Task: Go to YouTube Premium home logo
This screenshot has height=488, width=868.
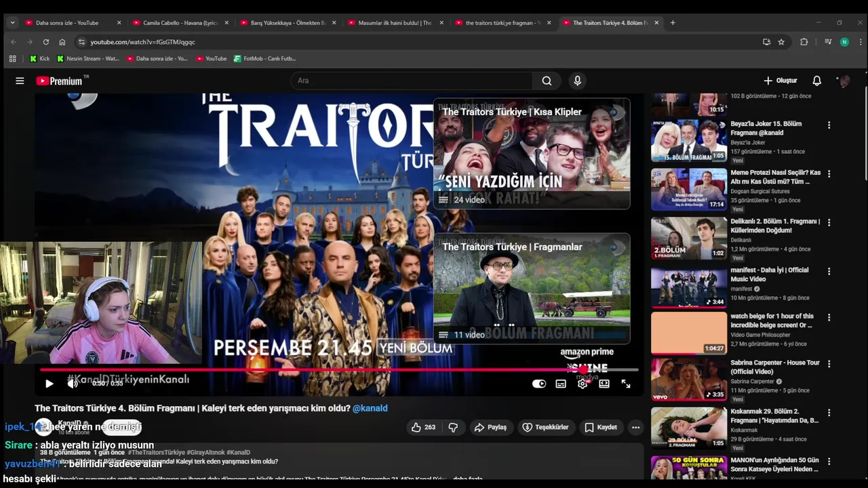Action: point(60,81)
